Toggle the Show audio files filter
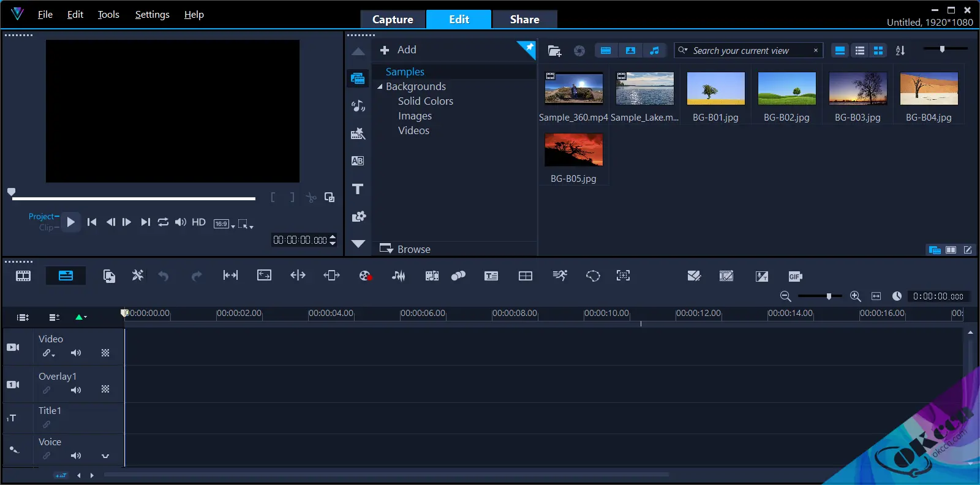 click(654, 51)
